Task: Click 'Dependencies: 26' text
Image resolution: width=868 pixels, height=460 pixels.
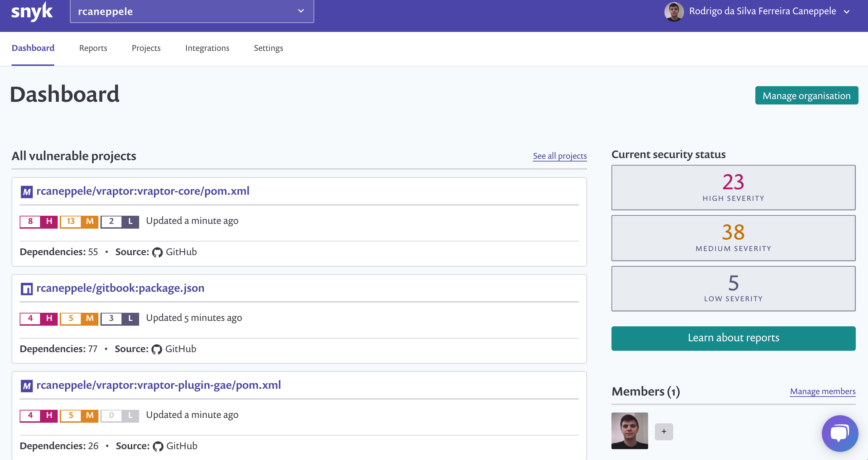Action: coord(59,446)
